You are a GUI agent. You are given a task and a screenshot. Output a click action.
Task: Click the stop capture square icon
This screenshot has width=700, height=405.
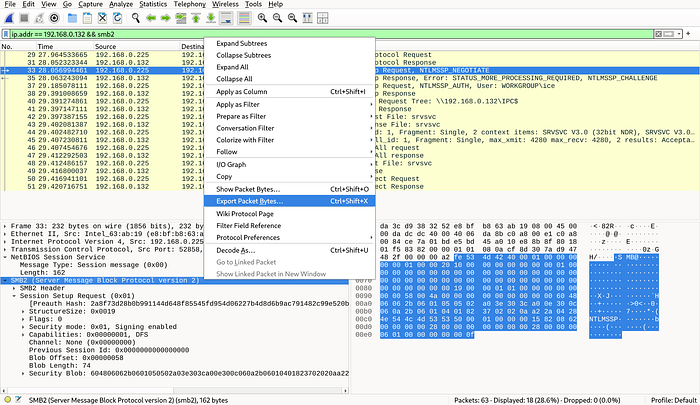pyautogui.click(x=24, y=19)
